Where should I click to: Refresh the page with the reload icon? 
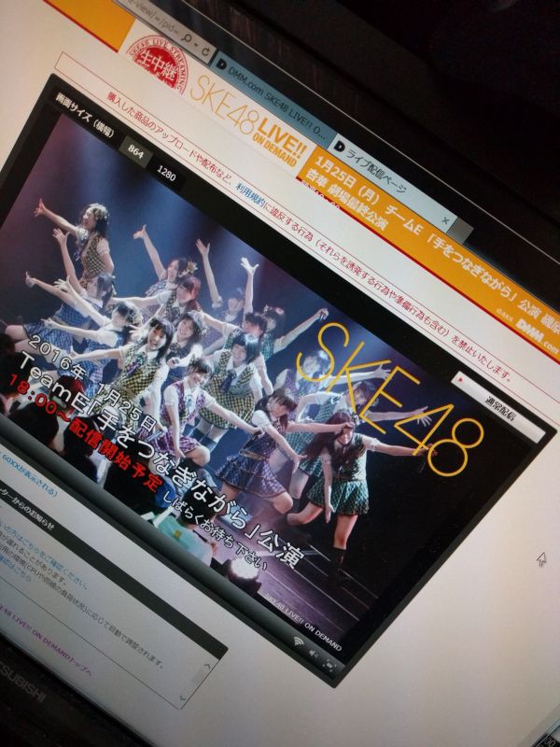206,50
